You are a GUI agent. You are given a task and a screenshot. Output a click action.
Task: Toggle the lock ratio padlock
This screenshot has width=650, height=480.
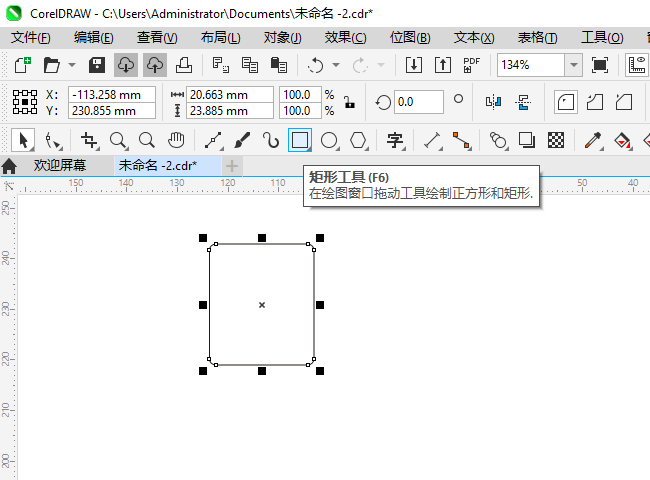[x=349, y=102]
